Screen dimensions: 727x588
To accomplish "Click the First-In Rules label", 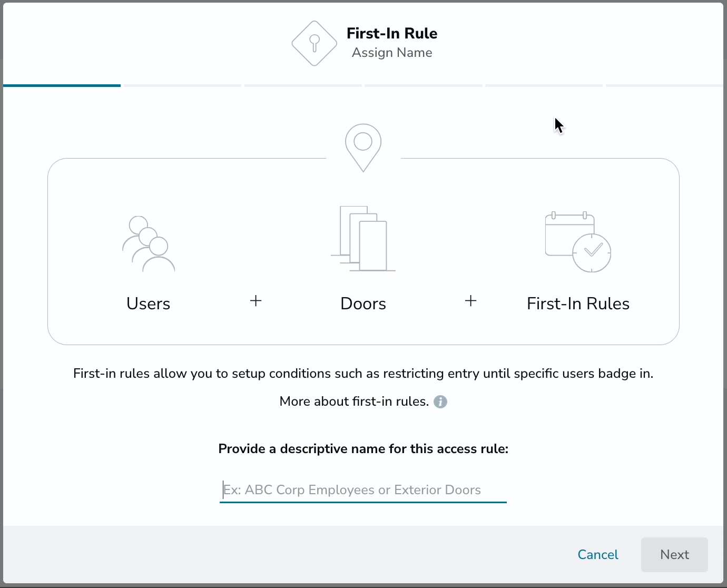I will point(578,304).
